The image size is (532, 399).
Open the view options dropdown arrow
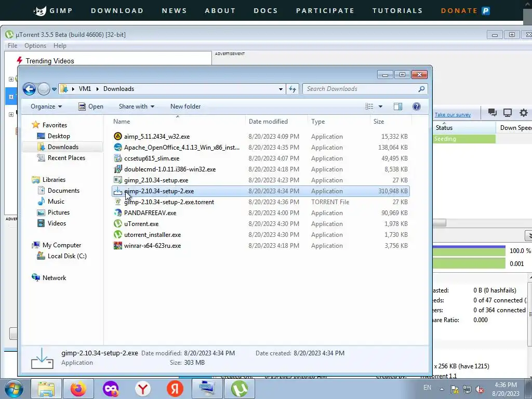[x=380, y=107]
